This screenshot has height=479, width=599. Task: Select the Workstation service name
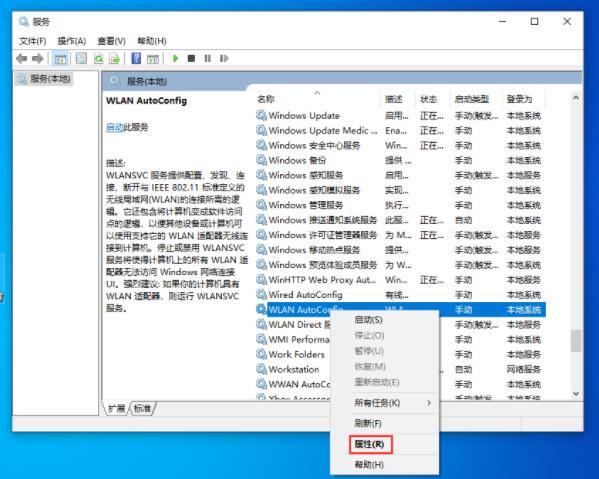[294, 369]
